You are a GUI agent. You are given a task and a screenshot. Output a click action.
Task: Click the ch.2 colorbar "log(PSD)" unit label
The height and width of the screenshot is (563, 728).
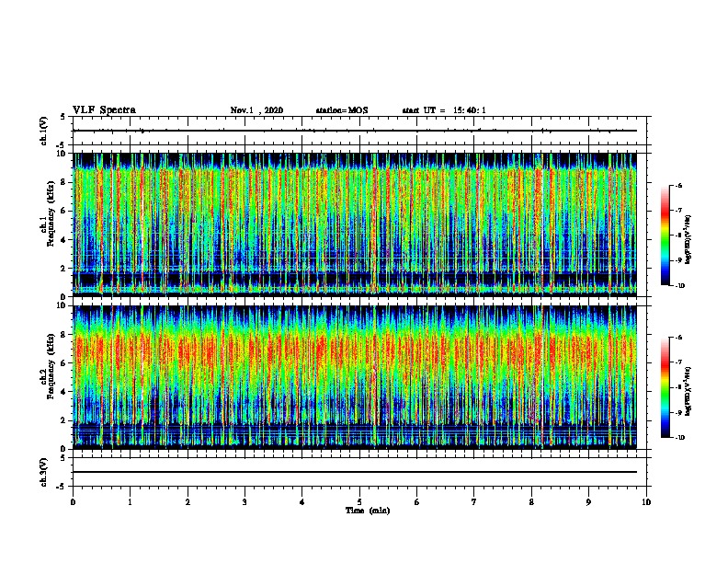(688, 391)
